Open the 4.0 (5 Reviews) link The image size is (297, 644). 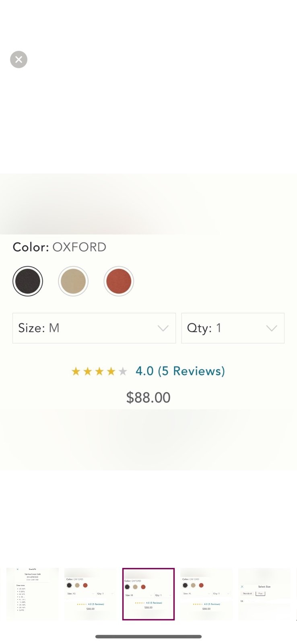[x=180, y=371]
